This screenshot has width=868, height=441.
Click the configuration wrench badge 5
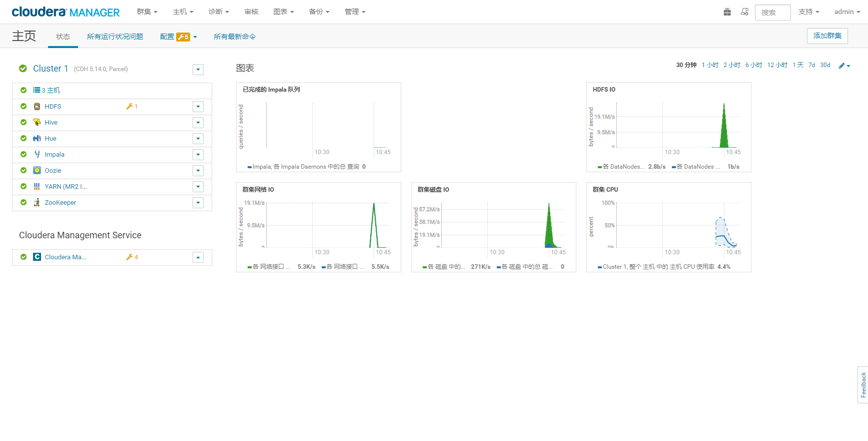183,37
